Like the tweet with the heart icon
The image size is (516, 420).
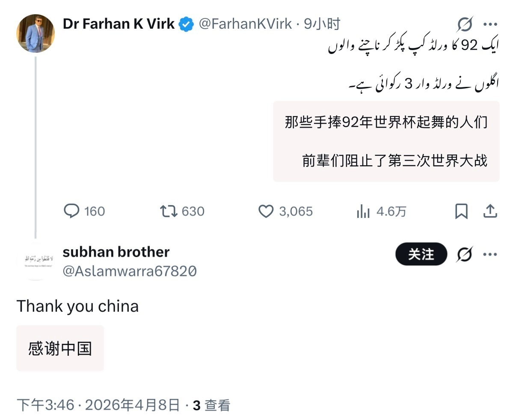point(267,211)
